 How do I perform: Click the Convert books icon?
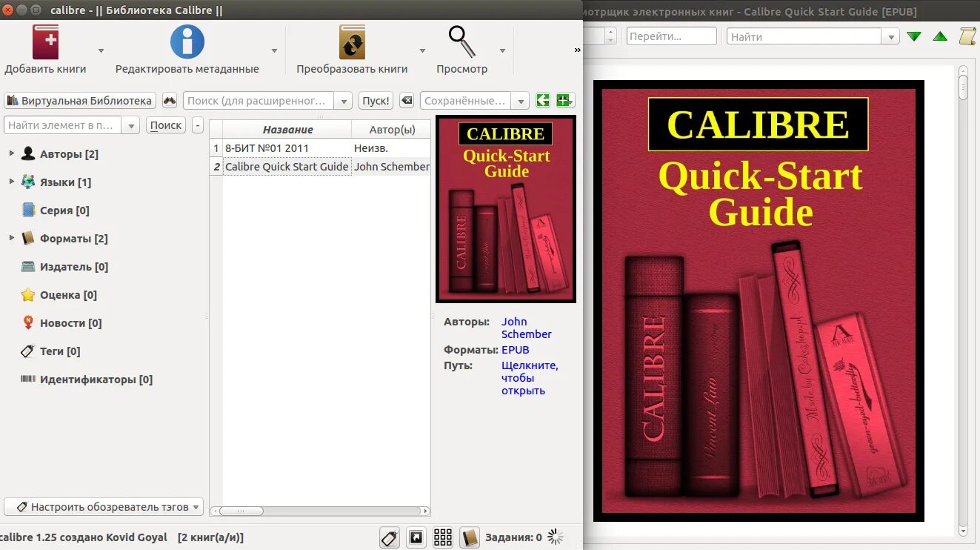click(x=352, y=42)
